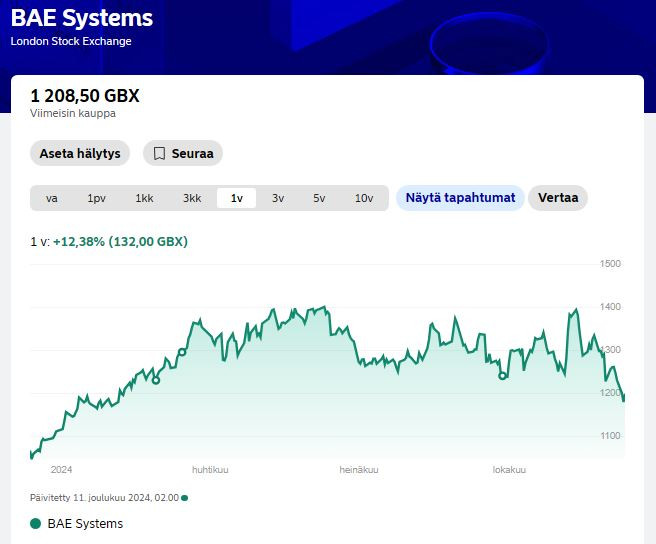
Task: Click the bookmark icon in Seuraa
Action: [159, 154]
